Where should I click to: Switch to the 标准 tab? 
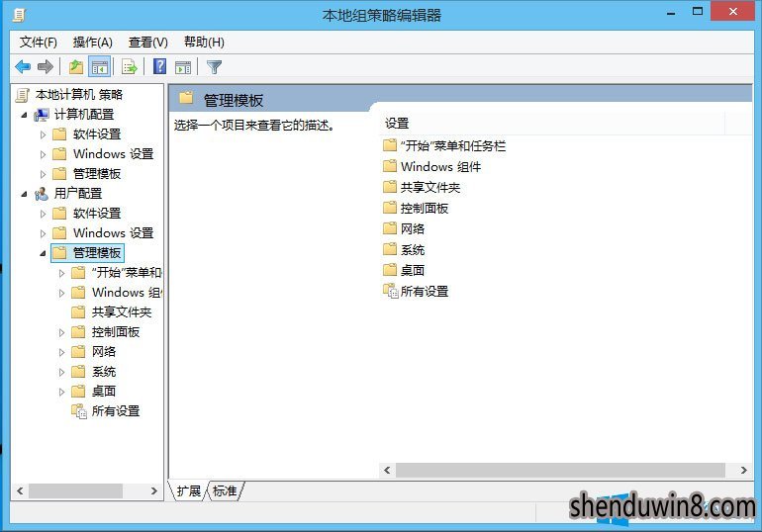(x=225, y=491)
